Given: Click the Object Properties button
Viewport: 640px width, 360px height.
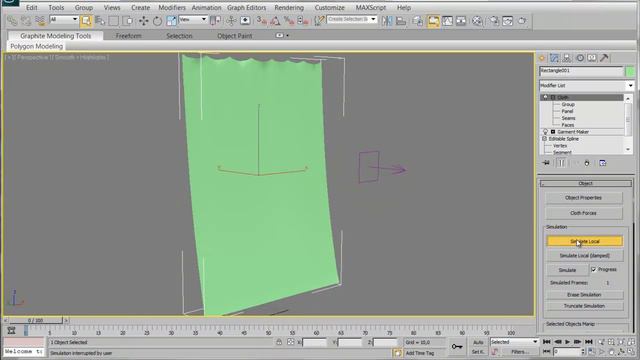Looking at the screenshot, I should click(x=584, y=198).
